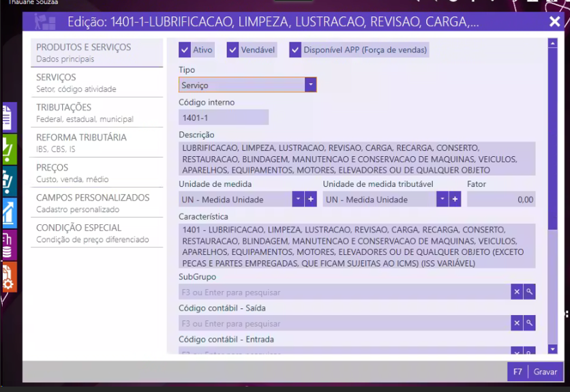Viewport: 570px width, 392px height.
Task: Toggle the Vendável checkbox
Action: click(232, 50)
